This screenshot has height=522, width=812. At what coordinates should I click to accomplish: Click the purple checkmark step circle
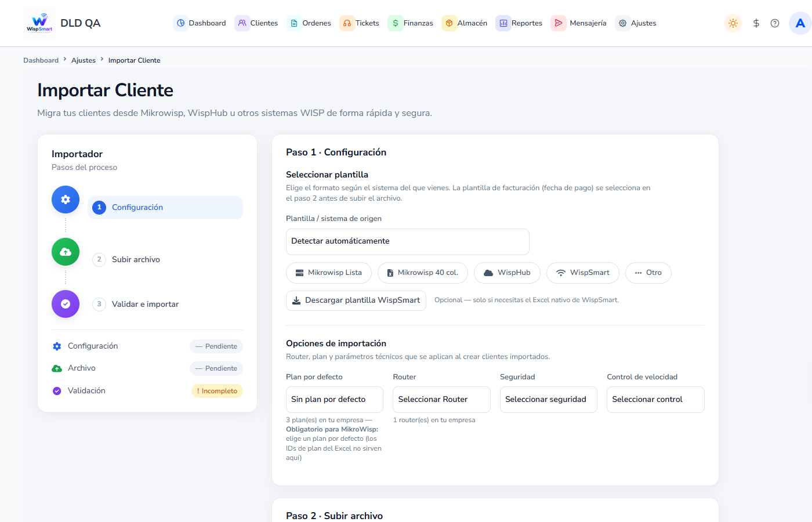click(x=66, y=304)
